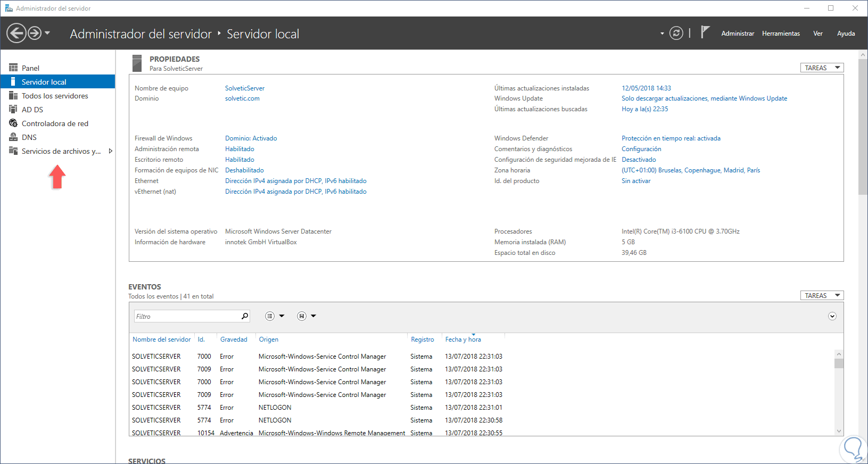Viewport: 868px width, 464px height.
Task: Open the event list criteria dropdown
Action: pyautogui.click(x=275, y=316)
